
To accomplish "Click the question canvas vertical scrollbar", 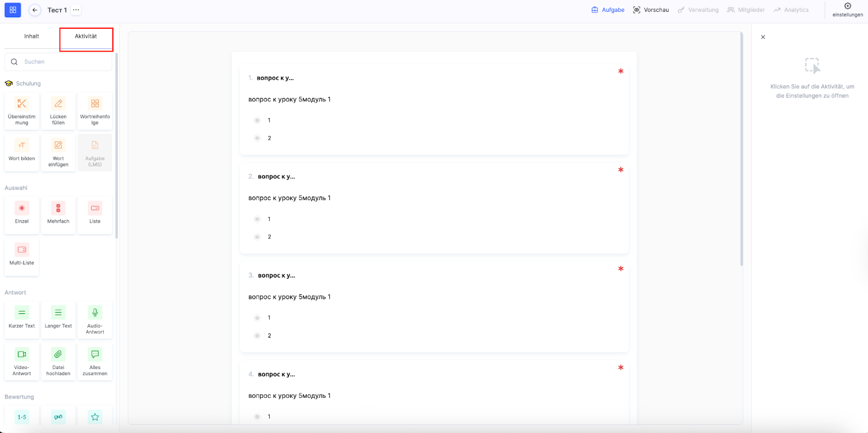I will pyautogui.click(x=742, y=149).
